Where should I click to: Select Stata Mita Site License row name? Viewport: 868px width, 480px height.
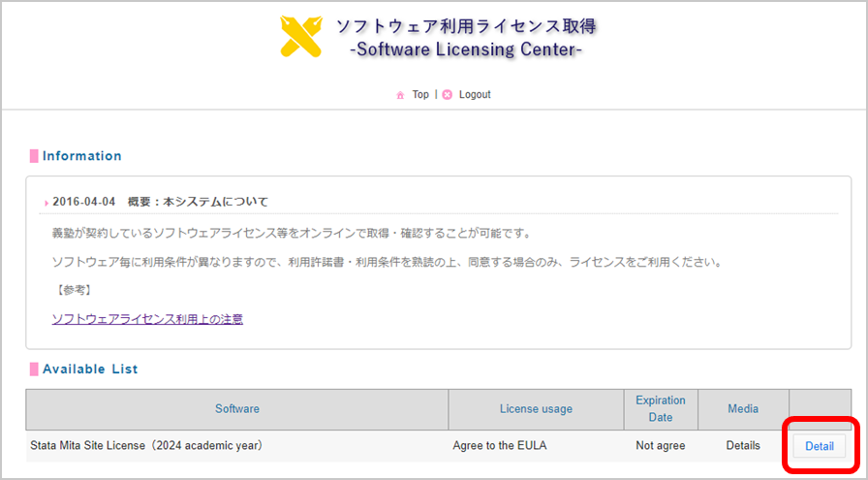(146, 446)
